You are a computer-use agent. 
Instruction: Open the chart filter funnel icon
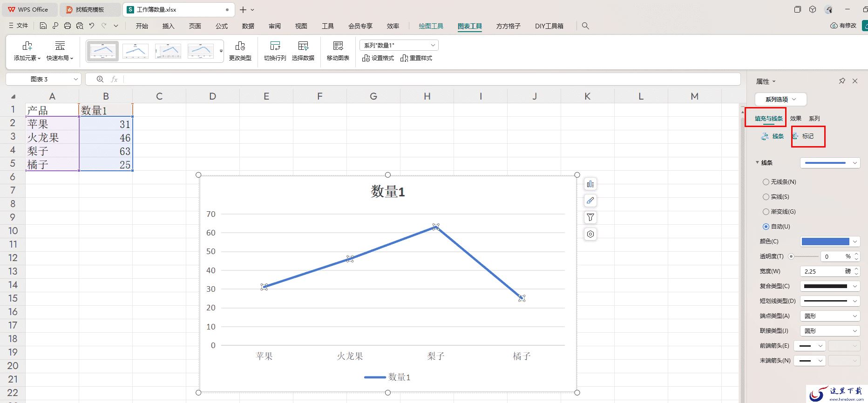click(590, 217)
